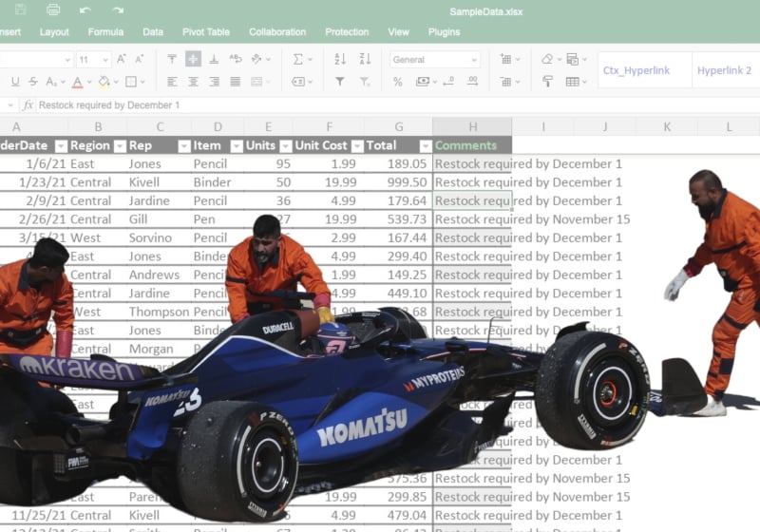Toggle align center
The image size is (760, 532).
tap(193, 82)
